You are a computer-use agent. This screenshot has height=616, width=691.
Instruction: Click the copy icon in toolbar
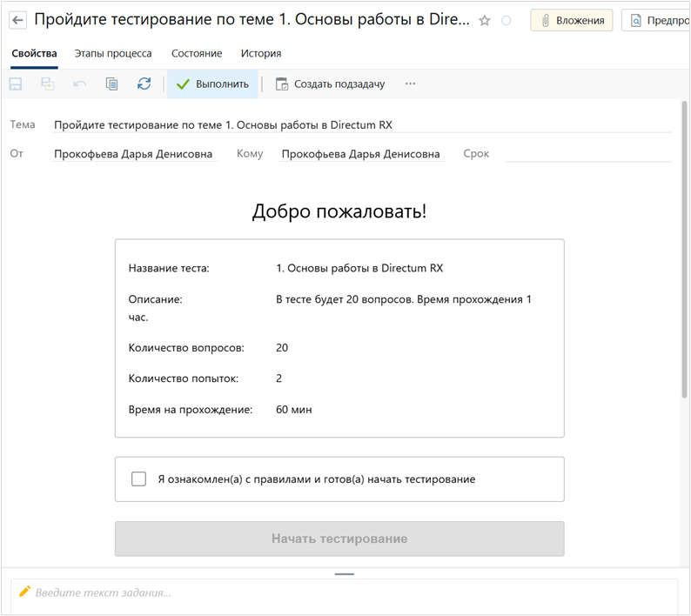(x=111, y=84)
